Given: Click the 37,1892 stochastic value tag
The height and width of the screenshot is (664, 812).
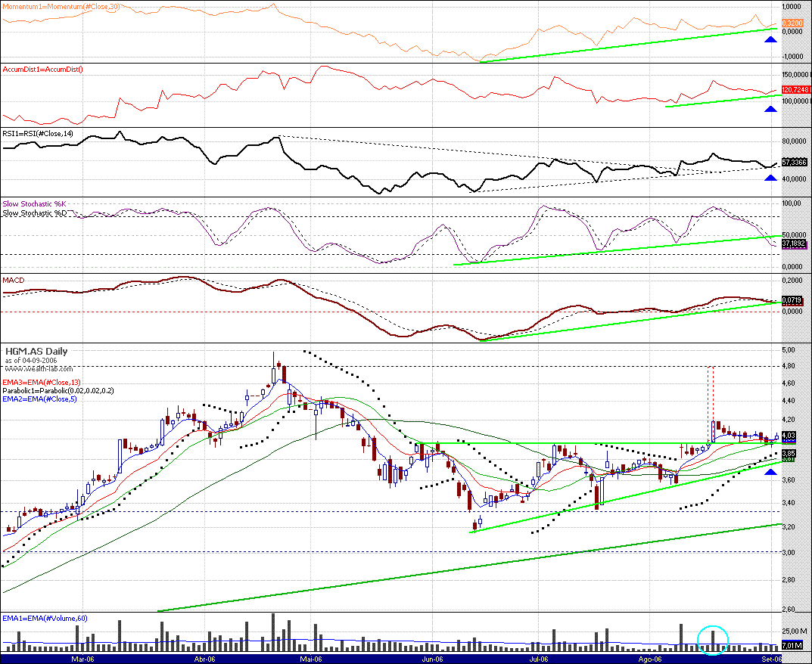Looking at the screenshot, I should click(793, 243).
